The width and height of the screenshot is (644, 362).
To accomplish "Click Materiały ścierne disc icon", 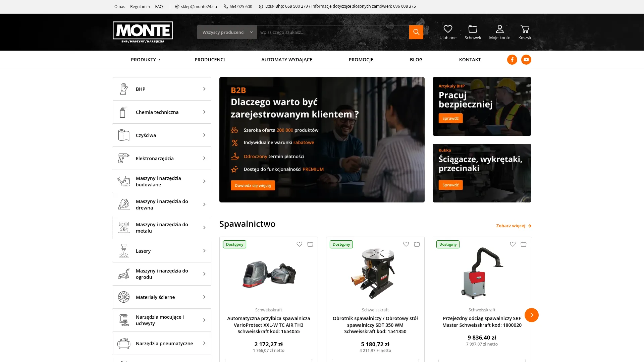I will coord(124,297).
